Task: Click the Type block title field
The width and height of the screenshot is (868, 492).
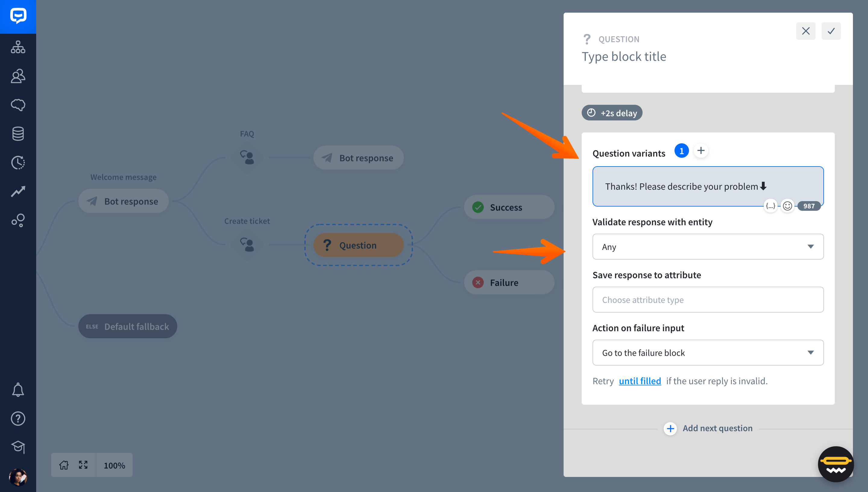Action: pyautogui.click(x=624, y=56)
